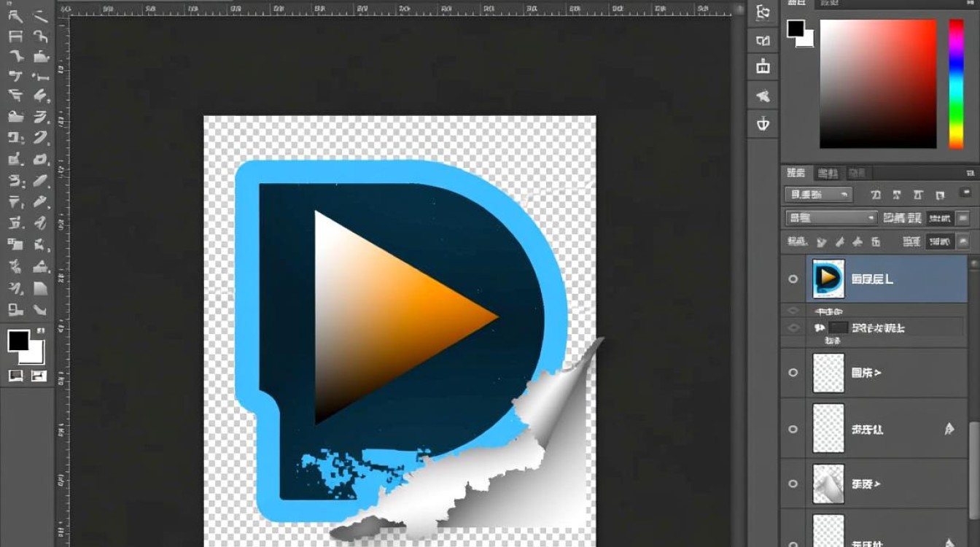Image resolution: width=980 pixels, height=547 pixels.
Task: Click the third lock icon in the layer lock row
Action: (857, 241)
